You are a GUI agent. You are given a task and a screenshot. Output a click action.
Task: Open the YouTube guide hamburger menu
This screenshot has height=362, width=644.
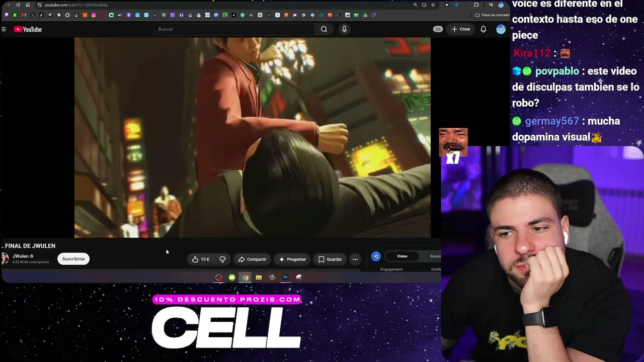(4, 29)
